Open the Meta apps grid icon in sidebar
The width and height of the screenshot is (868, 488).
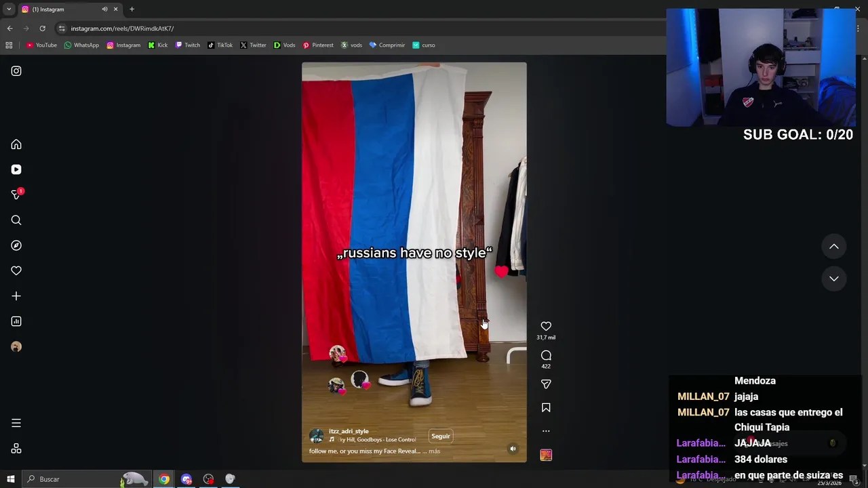point(16,449)
